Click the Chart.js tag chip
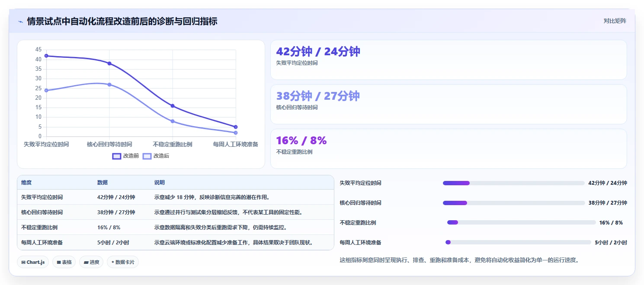Screen dimensions: 644x285 [x=33, y=262]
